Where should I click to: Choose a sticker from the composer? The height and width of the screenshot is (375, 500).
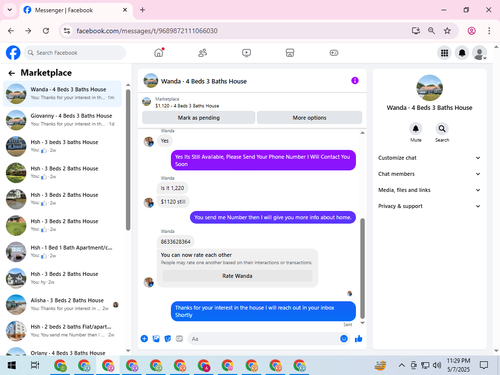[x=168, y=339]
